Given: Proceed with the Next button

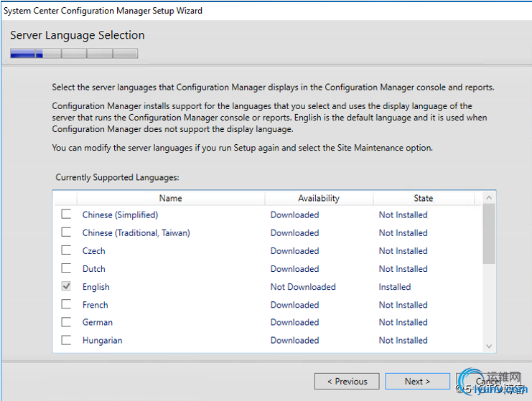Looking at the screenshot, I should [x=417, y=382].
